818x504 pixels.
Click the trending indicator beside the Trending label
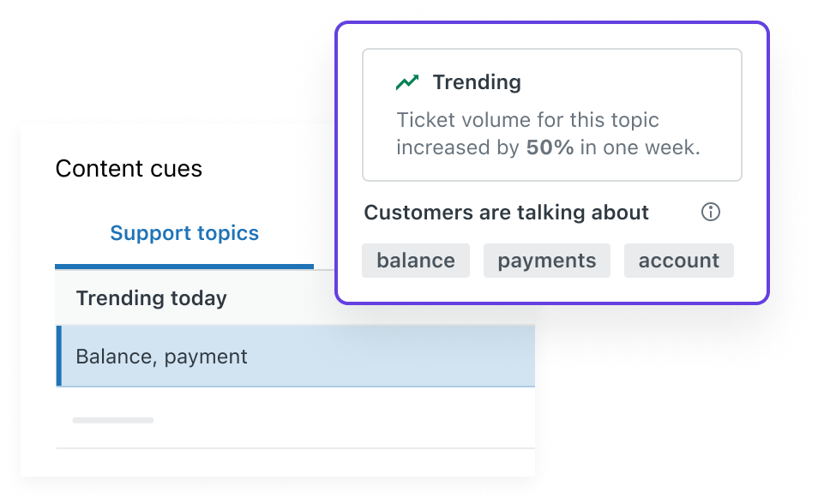coord(409,81)
